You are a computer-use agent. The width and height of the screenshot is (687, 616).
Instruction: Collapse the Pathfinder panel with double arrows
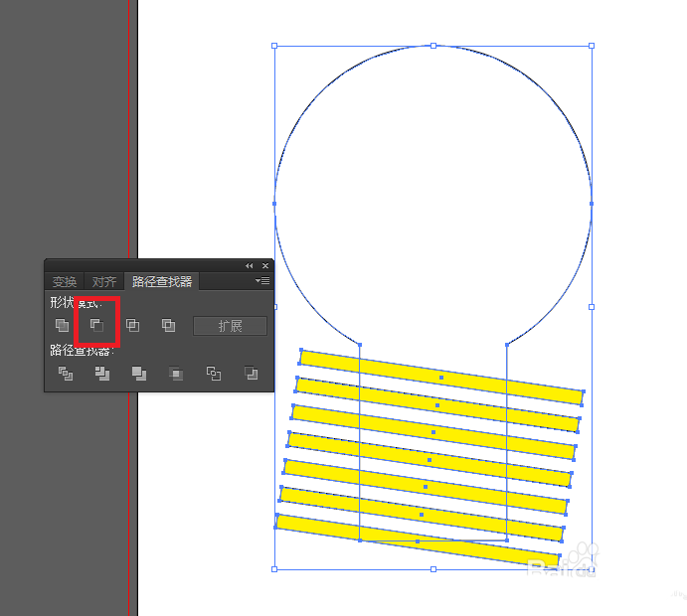coord(250,265)
